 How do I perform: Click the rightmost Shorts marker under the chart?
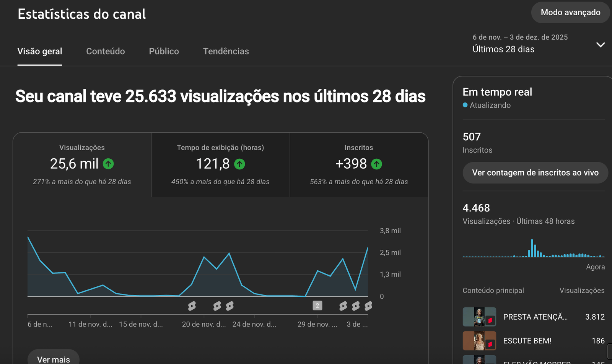click(369, 306)
